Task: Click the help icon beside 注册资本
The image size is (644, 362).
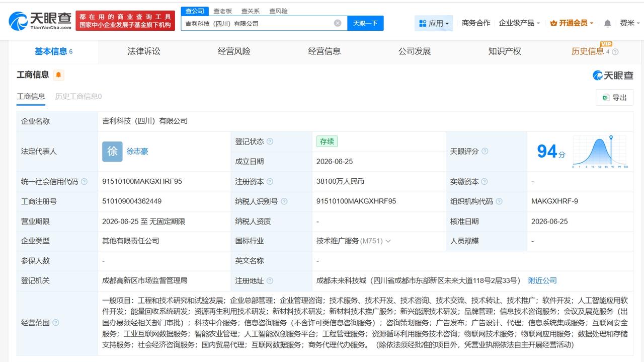Action: click(270, 182)
